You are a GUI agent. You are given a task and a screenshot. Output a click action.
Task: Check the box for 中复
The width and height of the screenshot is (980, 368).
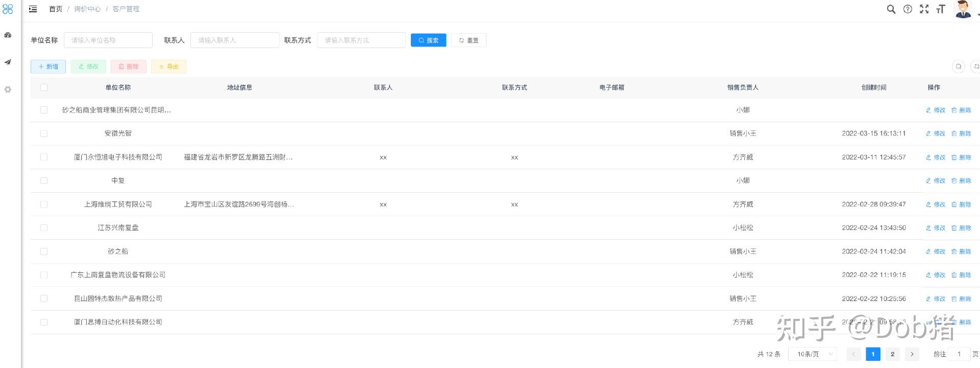(x=44, y=181)
